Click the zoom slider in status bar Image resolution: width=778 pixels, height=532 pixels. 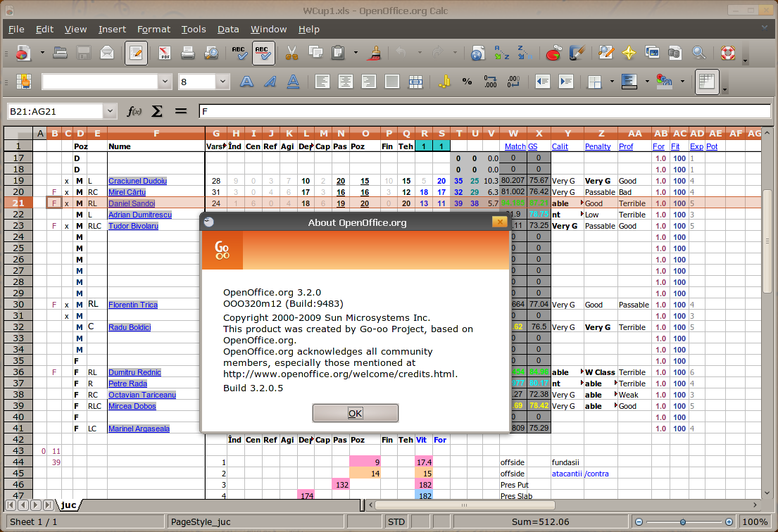pyautogui.click(x=683, y=522)
